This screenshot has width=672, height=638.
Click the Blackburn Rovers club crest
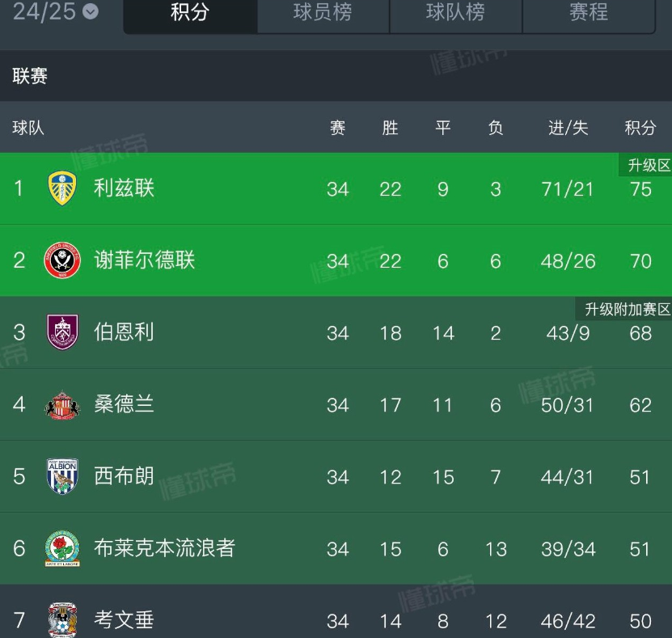61,548
